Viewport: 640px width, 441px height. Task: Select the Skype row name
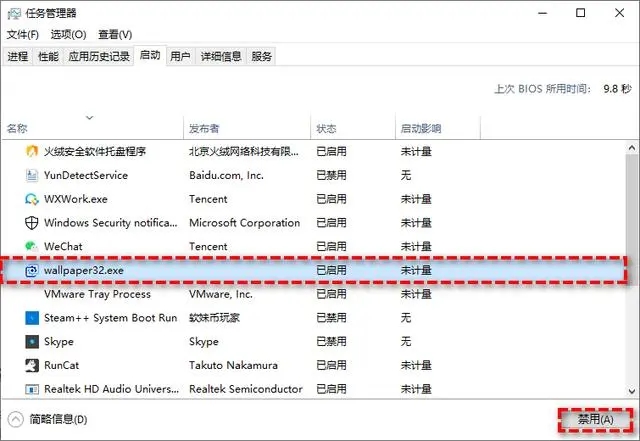(59, 341)
